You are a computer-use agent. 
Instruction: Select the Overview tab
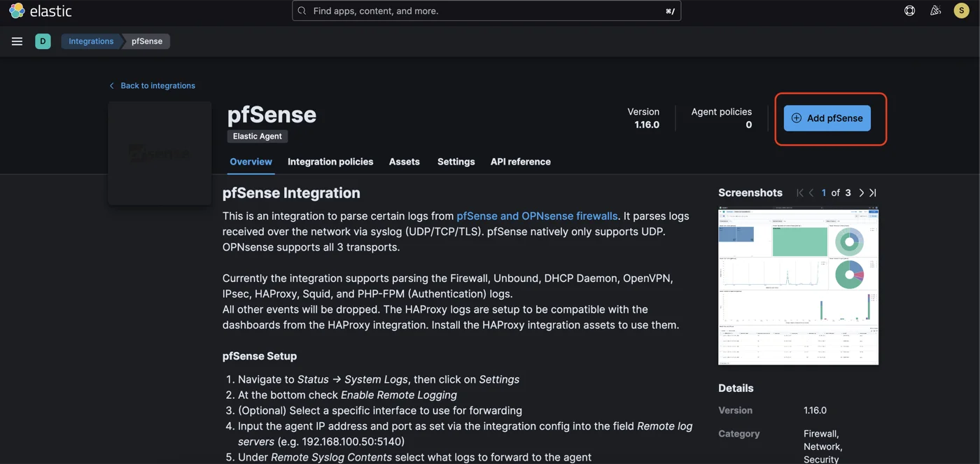pyautogui.click(x=251, y=162)
